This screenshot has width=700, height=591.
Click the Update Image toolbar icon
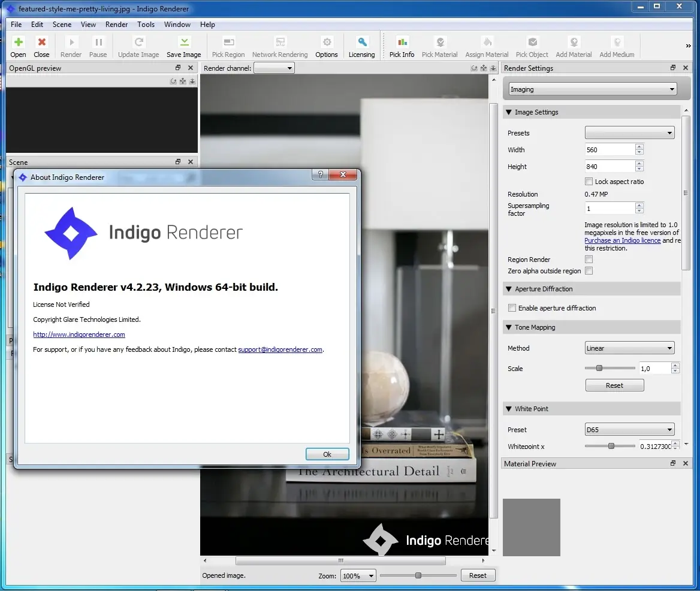[138, 47]
